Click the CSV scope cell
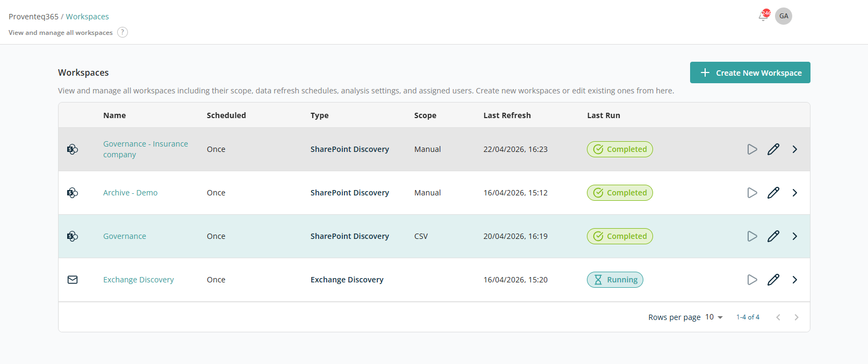868x364 pixels. (x=421, y=236)
